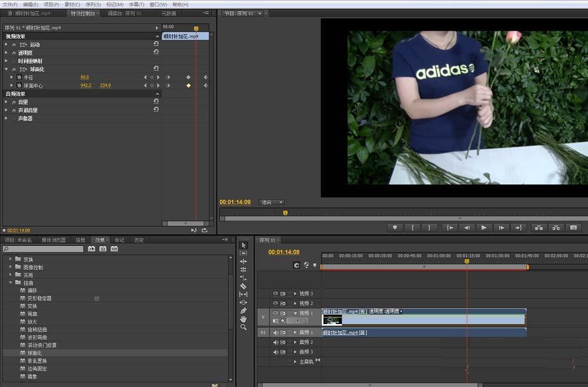The width and height of the screenshot is (588, 387).
Task: Select the Razor tool in the tools panel
Action: (243, 286)
